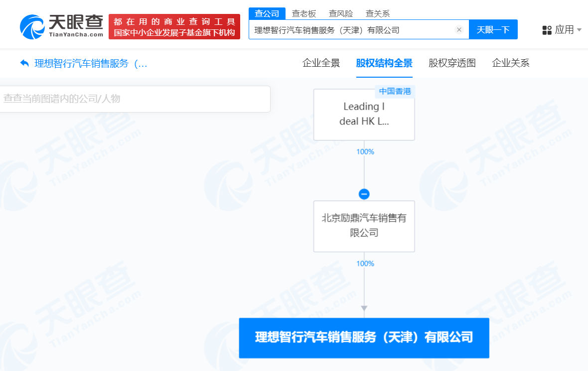The image size is (588, 371).
Task: Click the graph search field 查查当前图谱内的公司/人物
Action: tap(135, 99)
